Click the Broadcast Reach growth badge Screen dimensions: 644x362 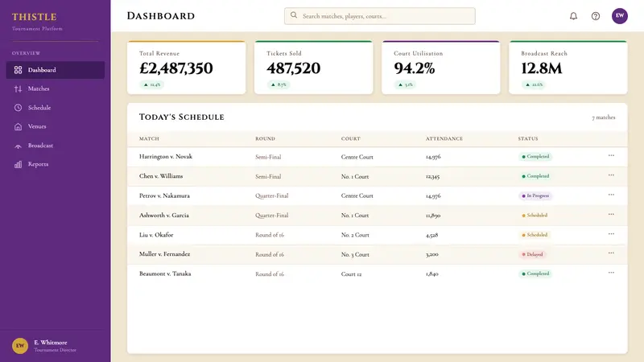coord(534,84)
